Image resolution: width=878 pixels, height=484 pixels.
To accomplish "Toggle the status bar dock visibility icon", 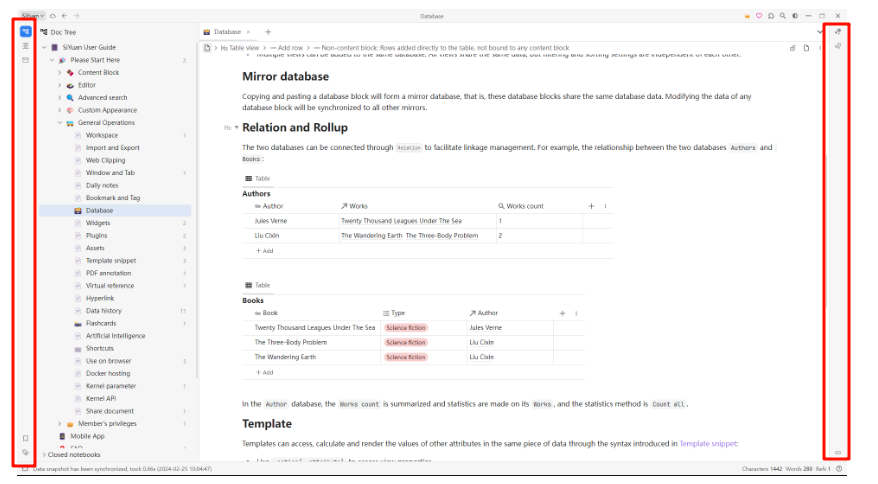I will click(25, 469).
